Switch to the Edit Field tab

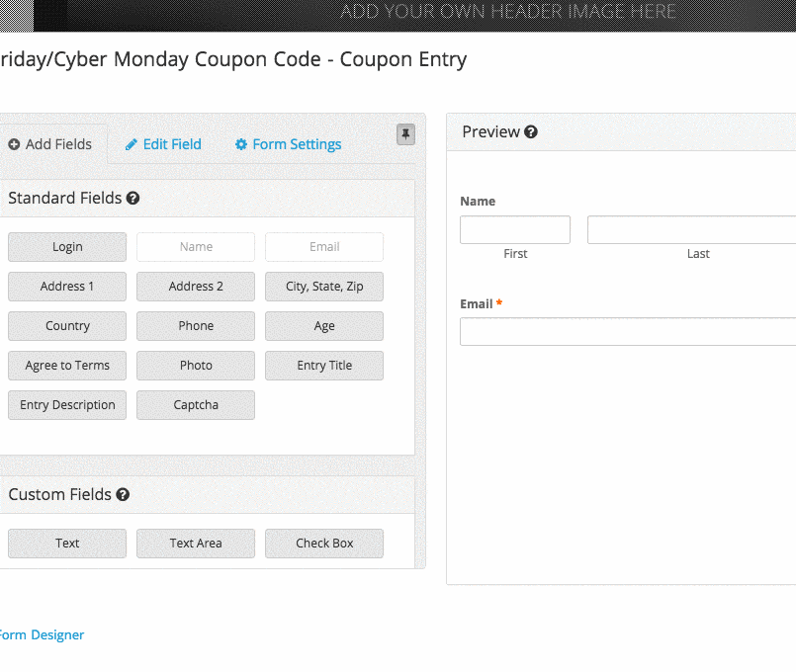click(x=163, y=144)
